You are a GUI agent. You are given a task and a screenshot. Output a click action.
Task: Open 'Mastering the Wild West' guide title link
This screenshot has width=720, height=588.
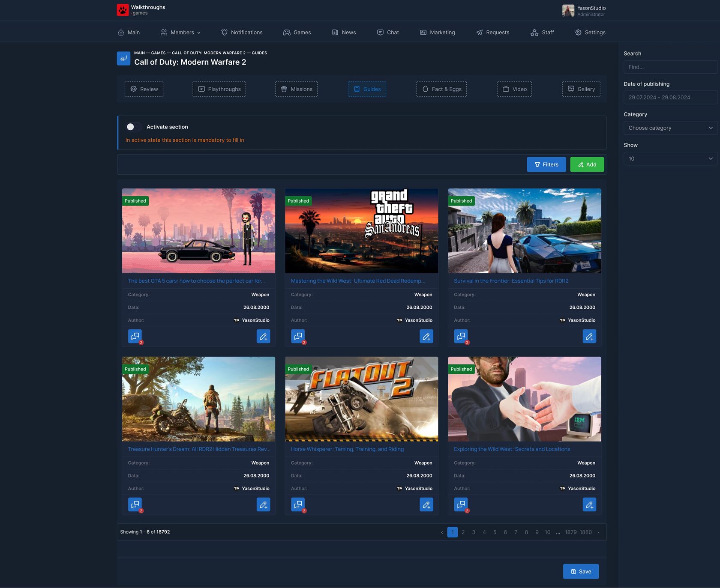358,281
